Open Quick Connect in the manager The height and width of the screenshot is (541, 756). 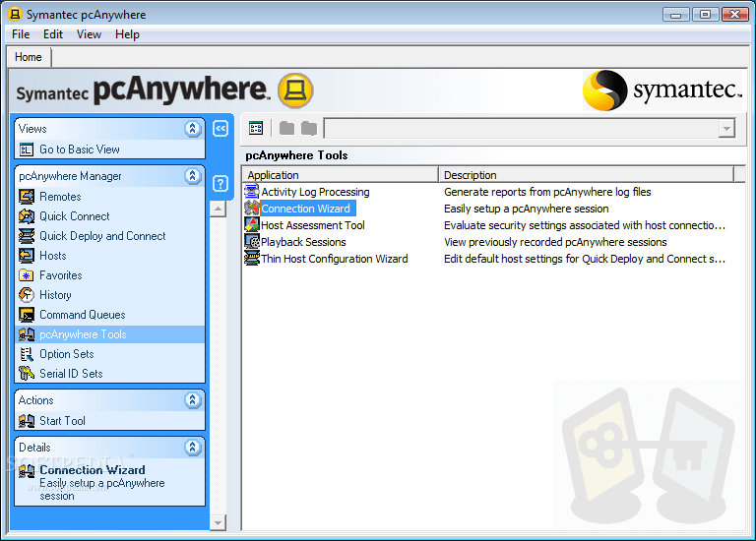75,216
